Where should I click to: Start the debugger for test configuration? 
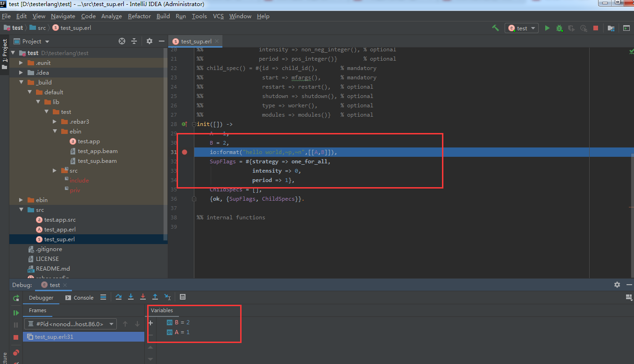point(559,28)
